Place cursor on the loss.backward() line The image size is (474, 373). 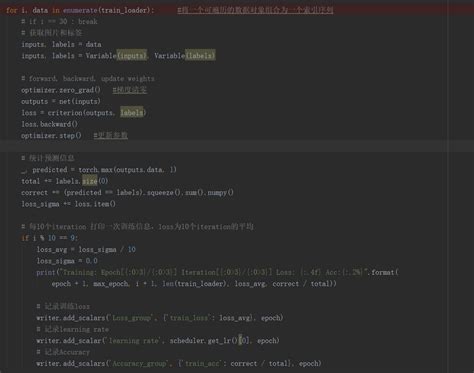coord(49,124)
